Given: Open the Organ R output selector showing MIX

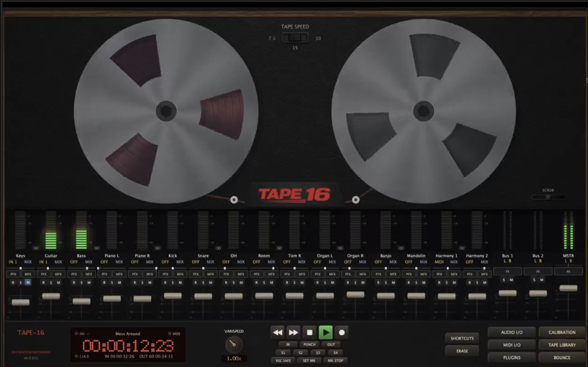Looking at the screenshot, I should (x=362, y=262).
